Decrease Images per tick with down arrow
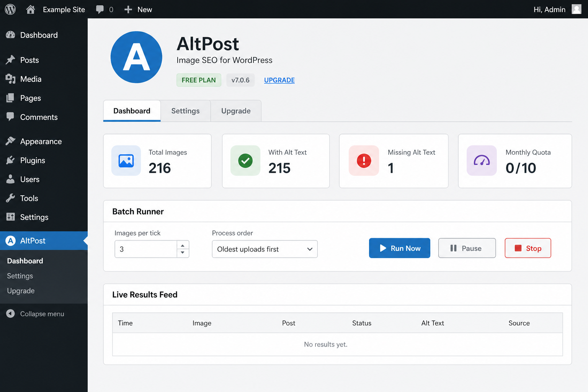Viewport: 588px width, 392px height. [x=183, y=253]
